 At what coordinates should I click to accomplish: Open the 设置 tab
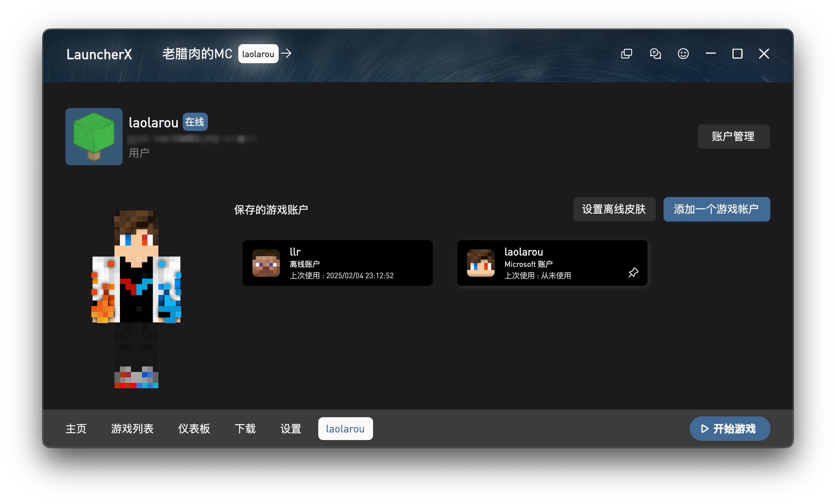(x=291, y=429)
